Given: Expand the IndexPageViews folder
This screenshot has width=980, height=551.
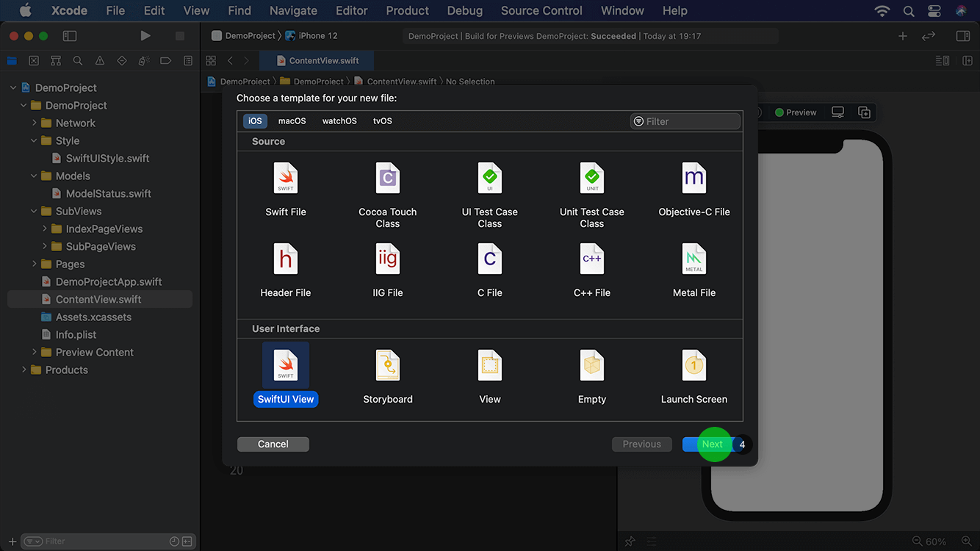Looking at the screenshot, I should pyautogui.click(x=44, y=228).
